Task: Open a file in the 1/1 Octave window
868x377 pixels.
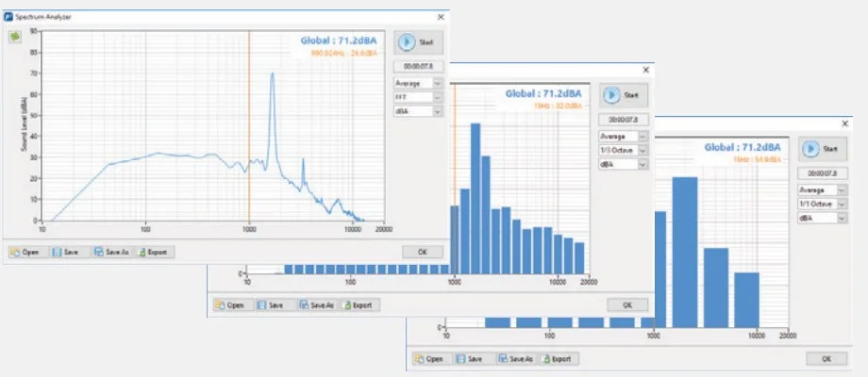Action: pyautogui.click(x=432, y=359)
